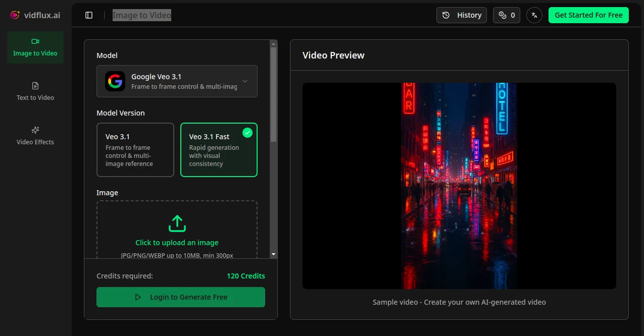Select the Image to Video camera icon
Image resolution: width=644 pixels, height=336 pixels.
(x=35, y=42)
